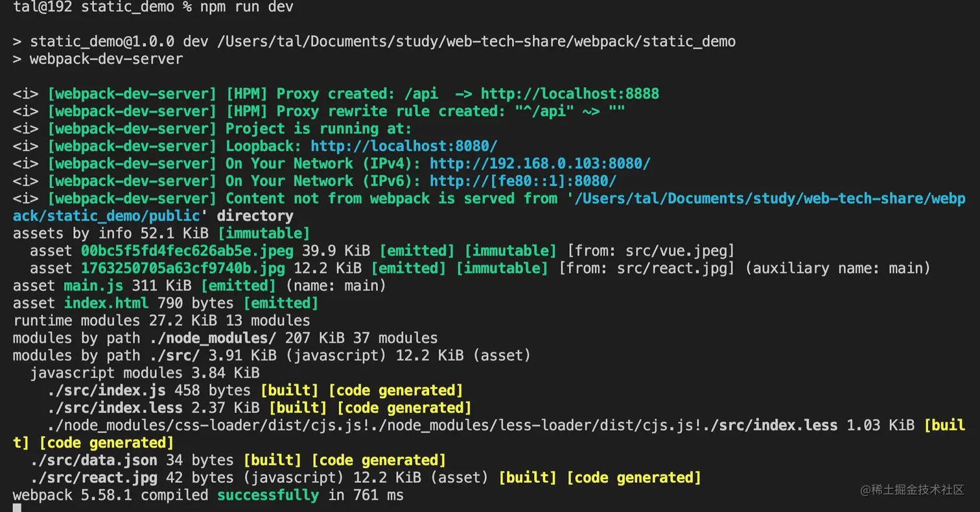
Task: Click the 'index.html' asset name
Action: coord(106,303)
